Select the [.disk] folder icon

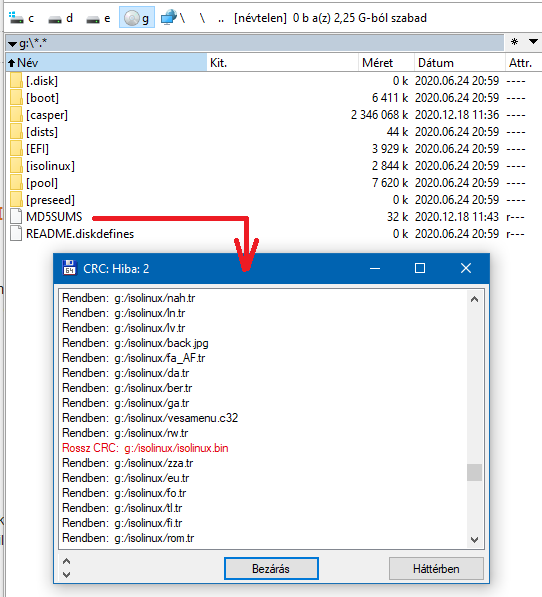pos(16,81)
